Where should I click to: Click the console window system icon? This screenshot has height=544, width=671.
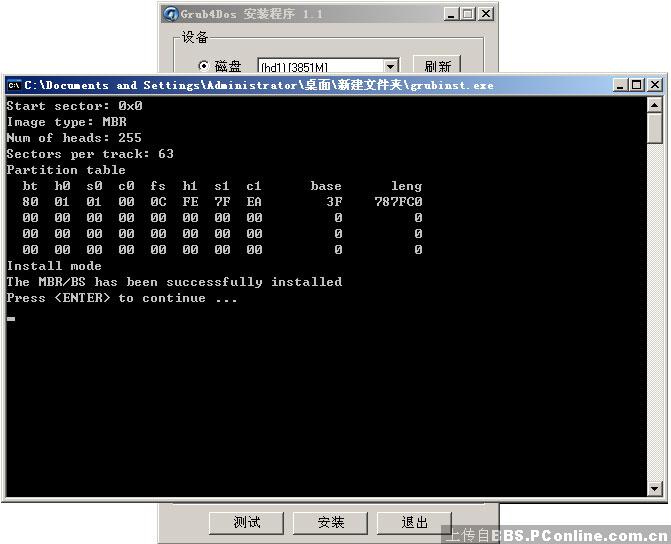(14, 85)
